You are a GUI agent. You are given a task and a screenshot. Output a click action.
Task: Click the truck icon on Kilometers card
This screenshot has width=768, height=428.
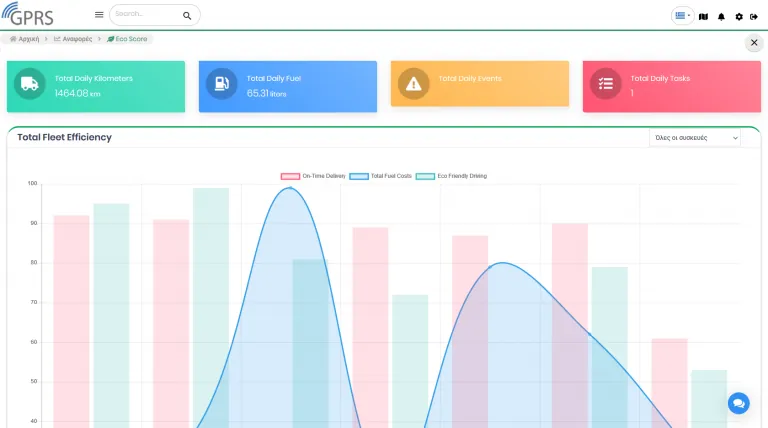pyautogui.click(x=29, y=84)
